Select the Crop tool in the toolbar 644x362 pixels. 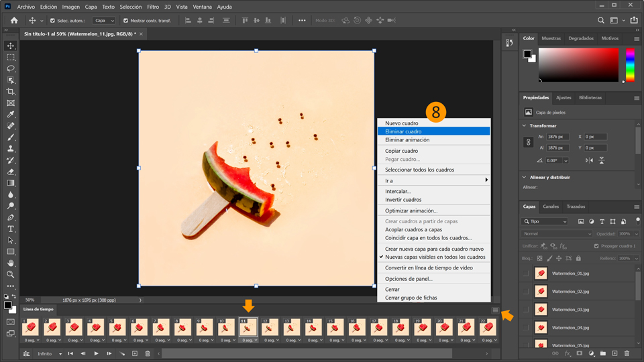11,92
